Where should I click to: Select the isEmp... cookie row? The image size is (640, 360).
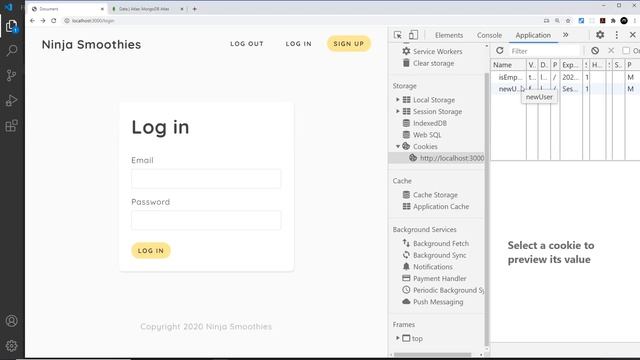[565, 77]
